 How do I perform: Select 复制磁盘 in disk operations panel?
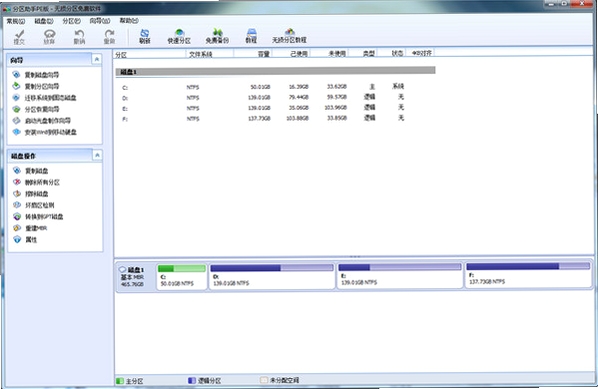click(x=36, y=171)
